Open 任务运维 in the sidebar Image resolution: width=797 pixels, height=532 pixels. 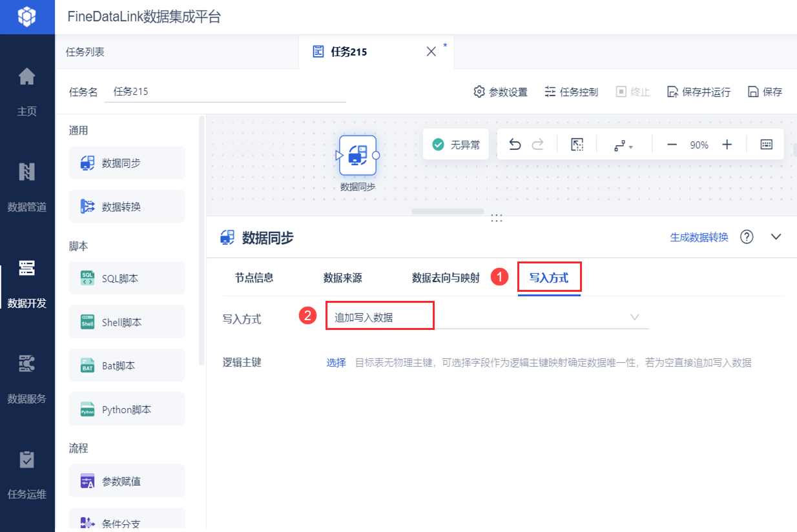tap(27, 475)
